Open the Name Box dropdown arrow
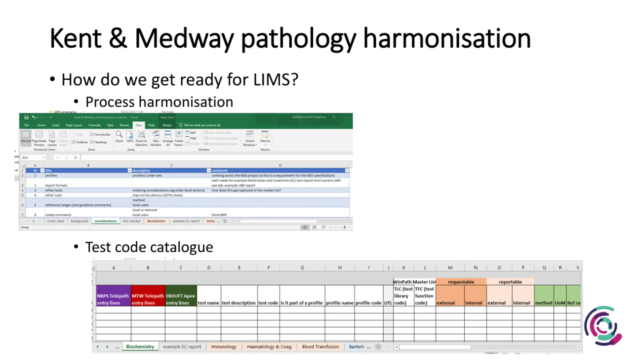 click(x=43, y=157)
